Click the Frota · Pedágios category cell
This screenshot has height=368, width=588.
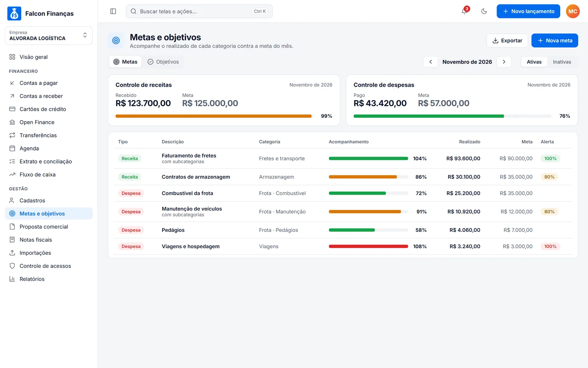[x=278, y=230]
